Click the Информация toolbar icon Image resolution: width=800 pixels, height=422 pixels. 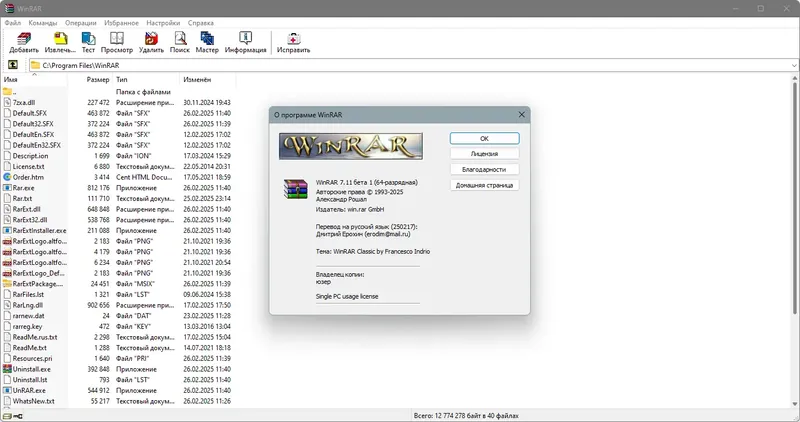coord(245,39)
